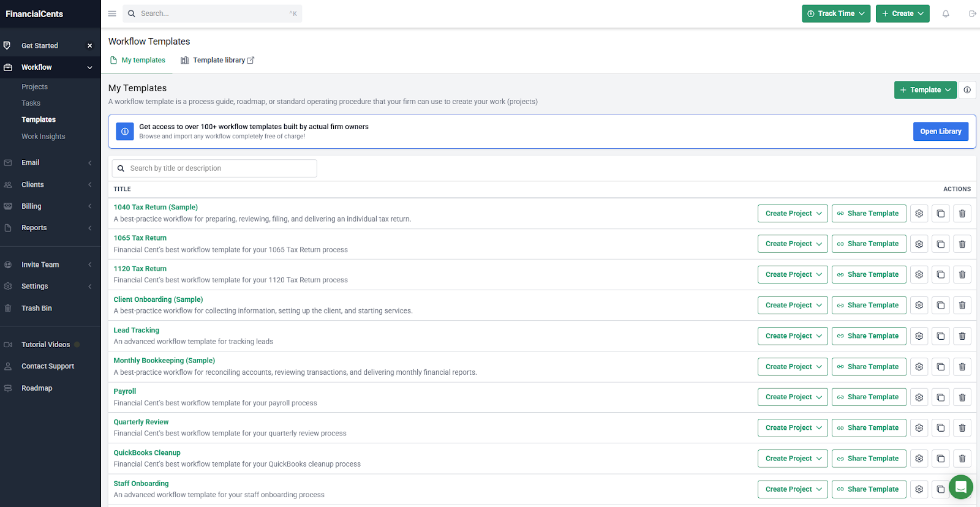The image size is (980, 507).
Task: Share the 1120 Tax Return template
Action: 869,275
